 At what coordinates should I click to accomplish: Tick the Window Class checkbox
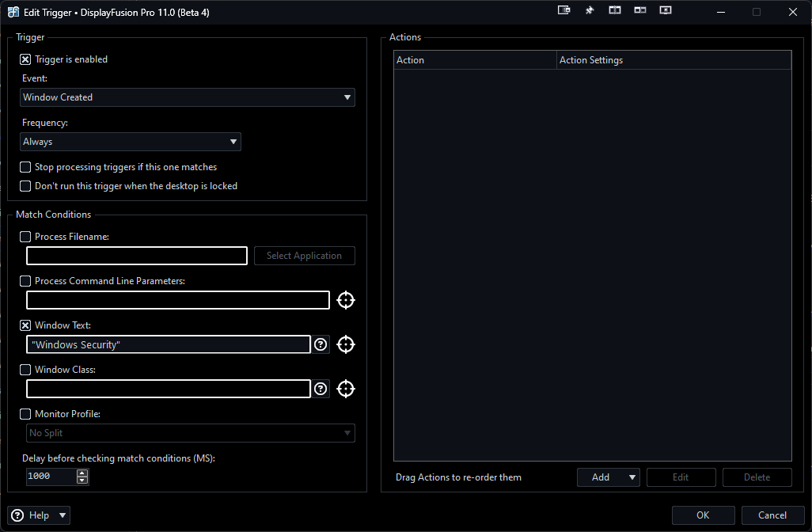pyautogui.click(x=25, y=370)
